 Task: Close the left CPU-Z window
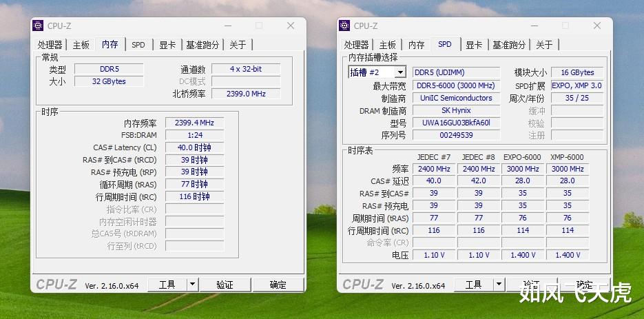pyautogui.click(x=291, y=25)
